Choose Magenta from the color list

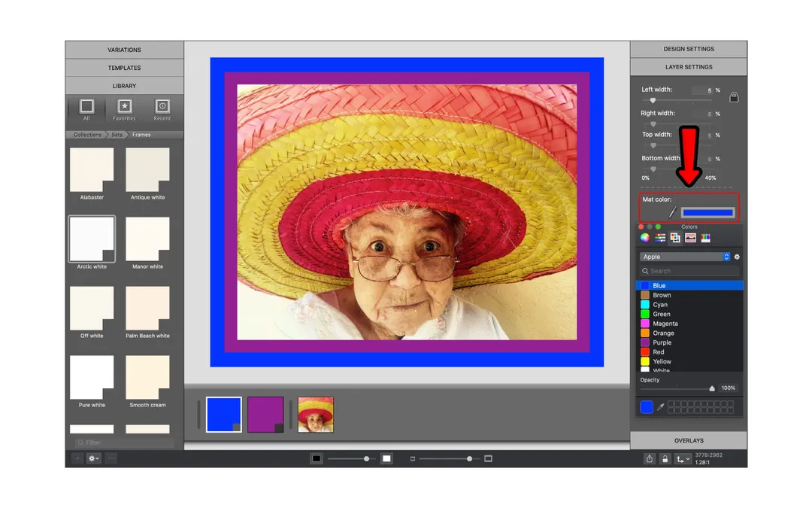689,324
